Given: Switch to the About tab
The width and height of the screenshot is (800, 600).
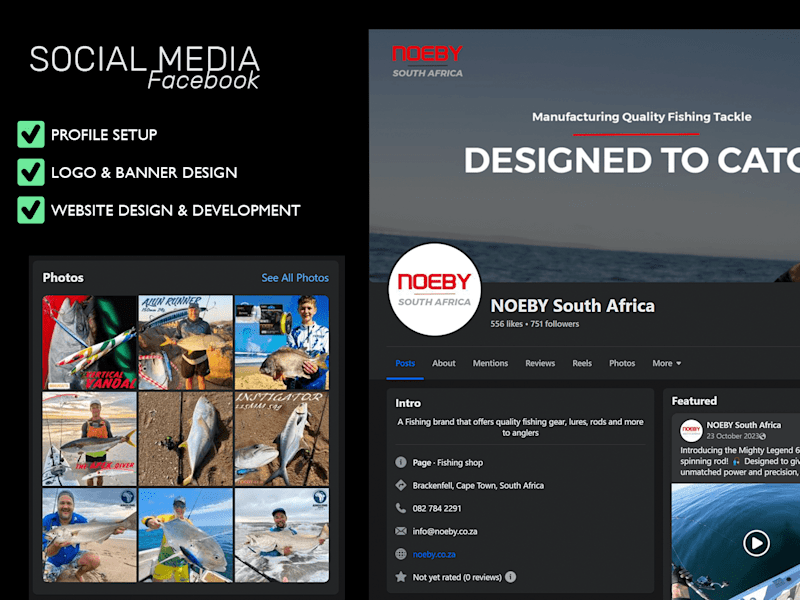Looking at the screenshot, I should [x=443, y=363].
